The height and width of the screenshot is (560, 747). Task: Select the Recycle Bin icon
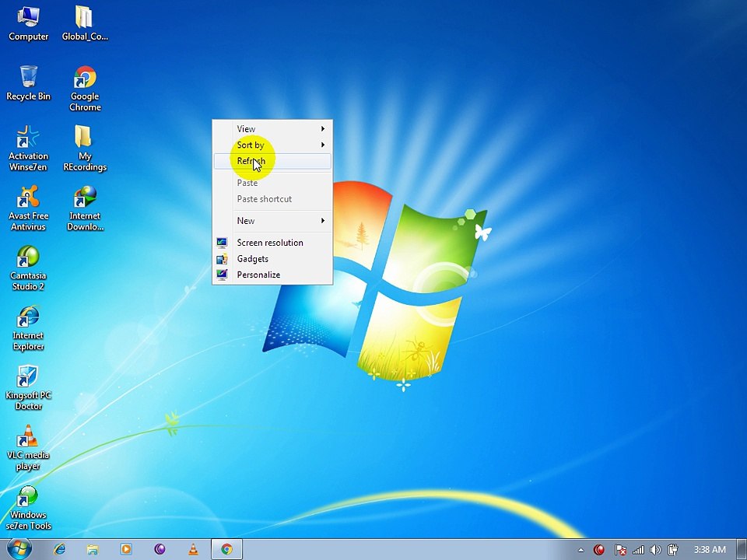[28, 83]
